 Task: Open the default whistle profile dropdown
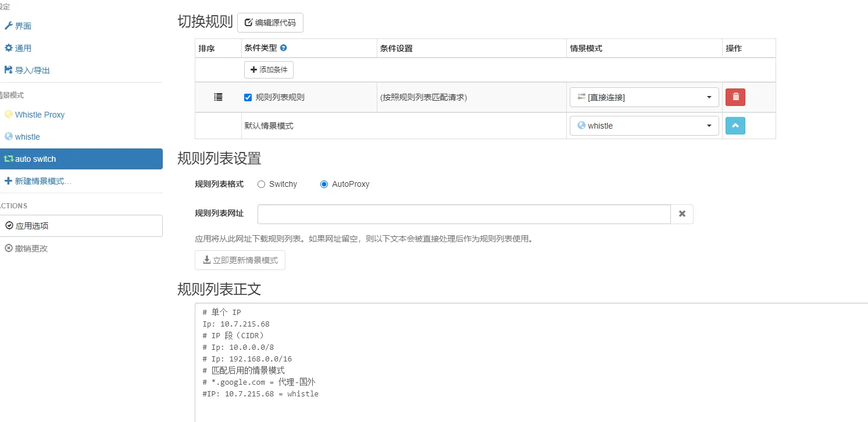point(644,126)
